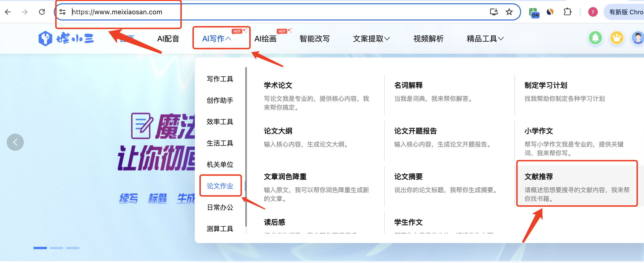Click the 有新版 Chrome update button

coord(624,12)
